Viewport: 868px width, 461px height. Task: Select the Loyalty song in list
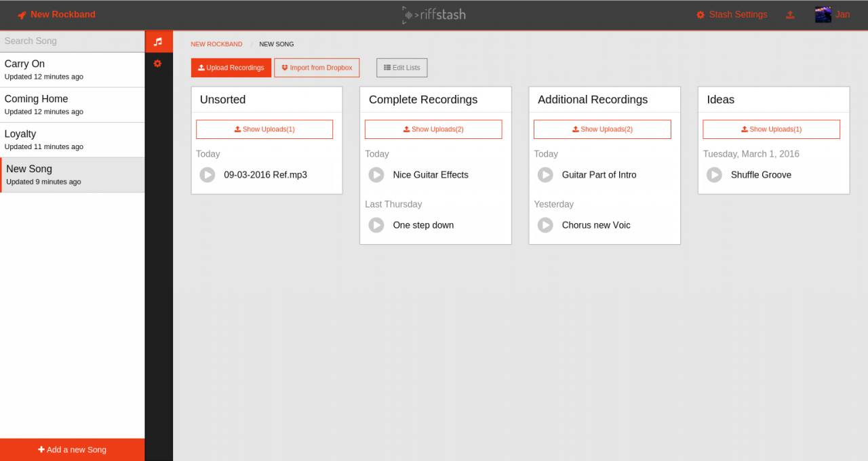click(x=72, y=140)
